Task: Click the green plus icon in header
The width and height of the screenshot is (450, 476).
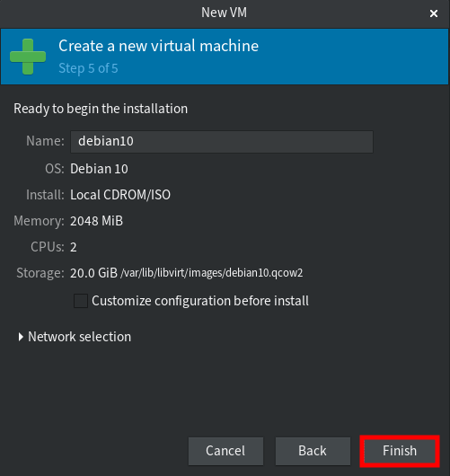Action: click(x=28, y=57)
